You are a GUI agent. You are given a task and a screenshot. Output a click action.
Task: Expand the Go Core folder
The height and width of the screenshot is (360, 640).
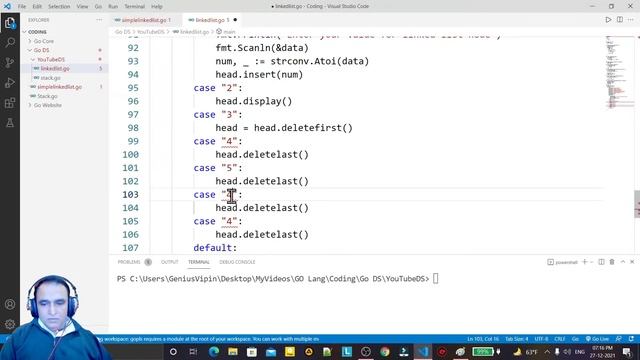44,41
